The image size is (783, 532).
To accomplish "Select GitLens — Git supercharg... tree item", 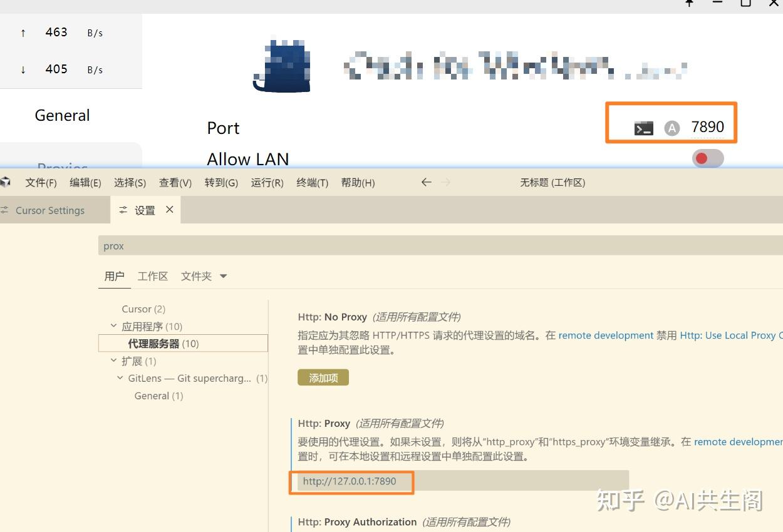I will click(x=190, y=378).
